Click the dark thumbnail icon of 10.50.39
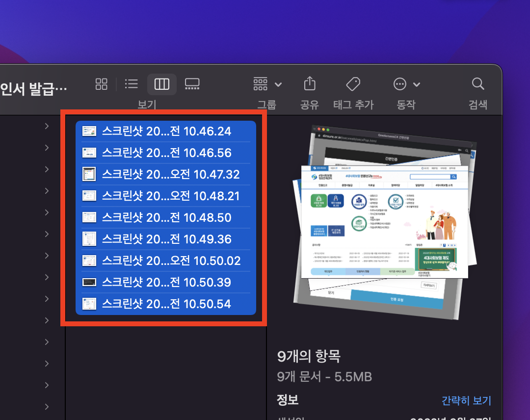 point(89,283)
